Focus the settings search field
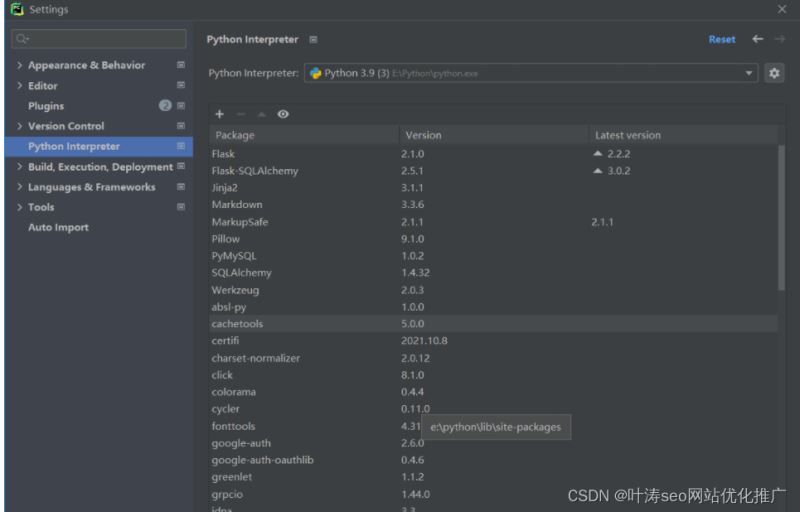 (x=99, y=39)
